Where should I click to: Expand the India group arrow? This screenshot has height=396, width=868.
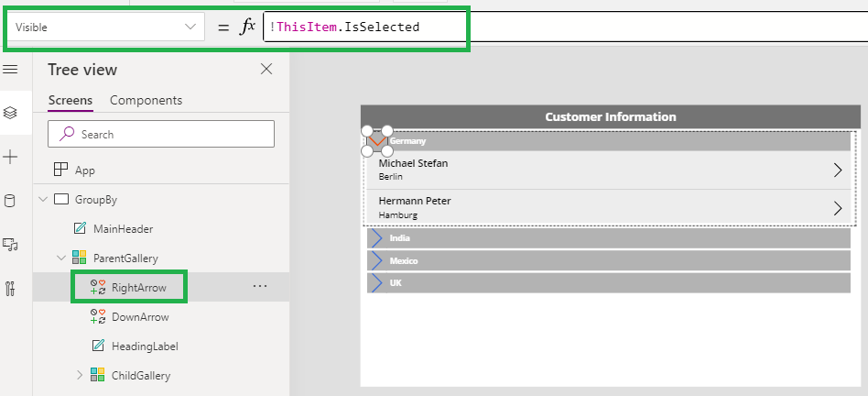(377, 238)
